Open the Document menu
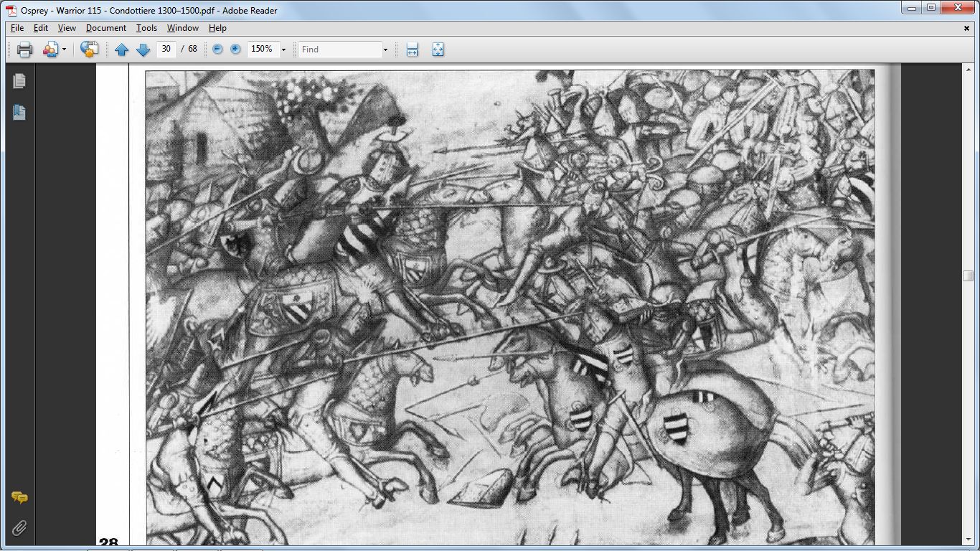Viewport: 980px width, 551px height. 106,28
